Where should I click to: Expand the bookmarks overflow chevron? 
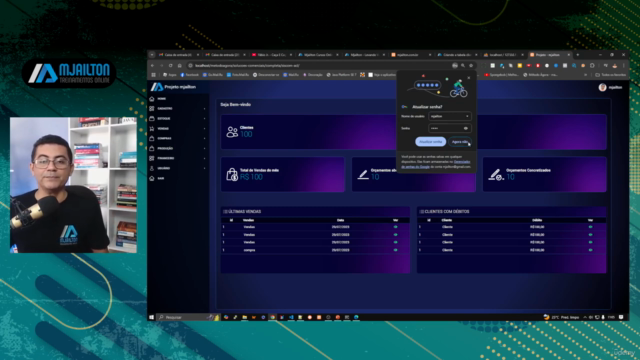pyautogui.click(x=586, y=75)
